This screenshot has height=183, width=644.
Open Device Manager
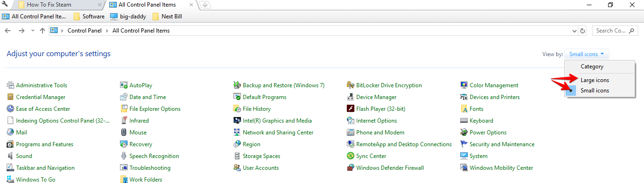point(376,97)
